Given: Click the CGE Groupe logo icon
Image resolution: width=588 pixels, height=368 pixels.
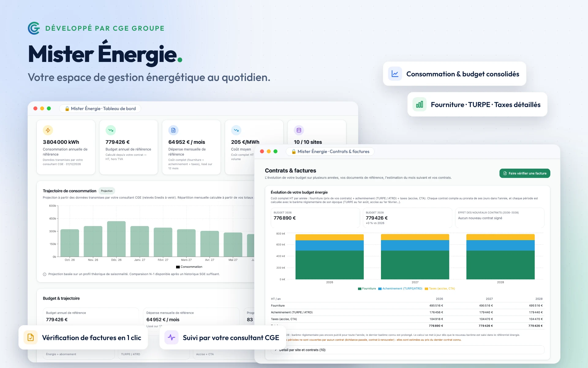Looking at the screenshot, I should pyautogui.click(x=34, y=28).
